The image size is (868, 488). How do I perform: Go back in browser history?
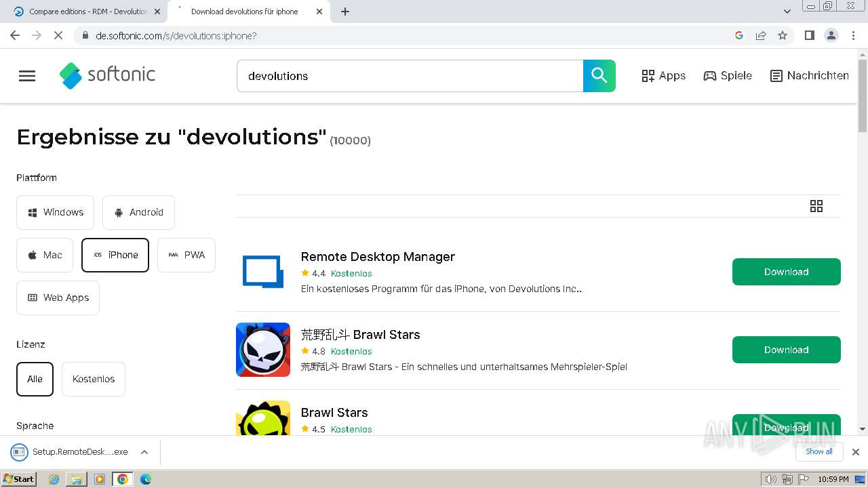(x=15, y=35)
